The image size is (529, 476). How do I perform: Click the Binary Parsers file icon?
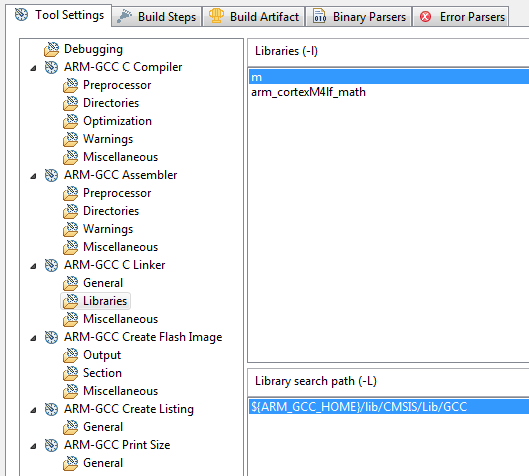coord(319,17)
